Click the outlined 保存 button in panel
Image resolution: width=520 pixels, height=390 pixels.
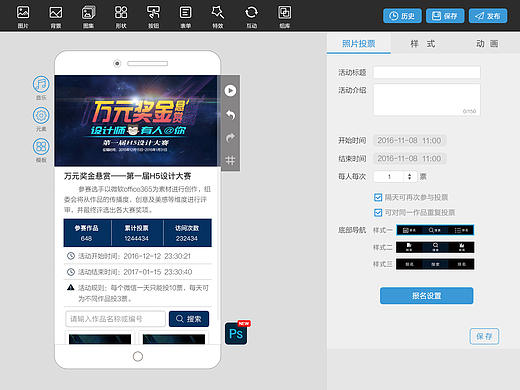pyautogui.click(x=484, y=336)
